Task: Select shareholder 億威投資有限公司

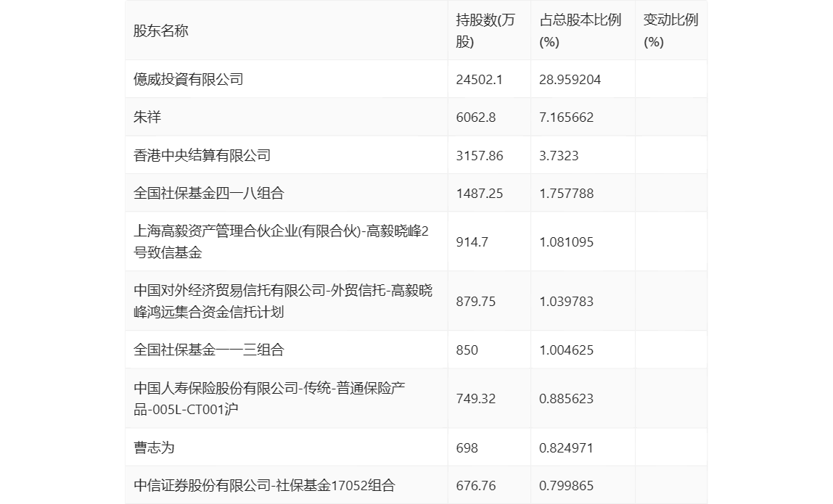Action: tap(189, 80)
